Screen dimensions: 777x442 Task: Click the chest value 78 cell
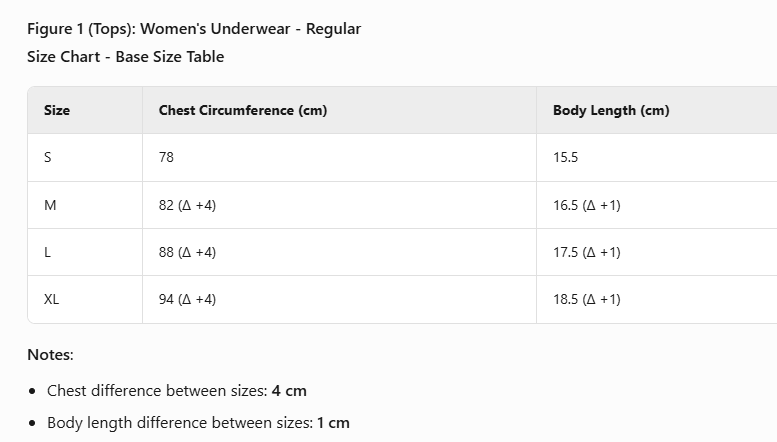[x=166, y=158]
